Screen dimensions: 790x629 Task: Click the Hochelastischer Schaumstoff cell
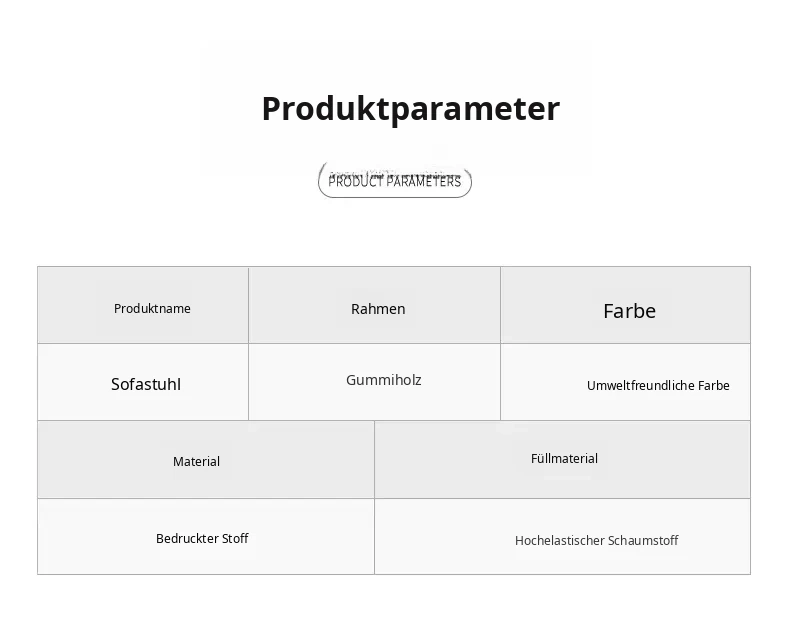click(x=562, y=537)
